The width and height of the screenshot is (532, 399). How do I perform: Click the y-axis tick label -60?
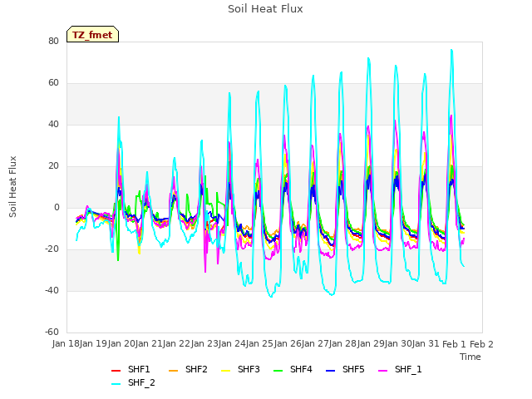click(x=52, y=332)
